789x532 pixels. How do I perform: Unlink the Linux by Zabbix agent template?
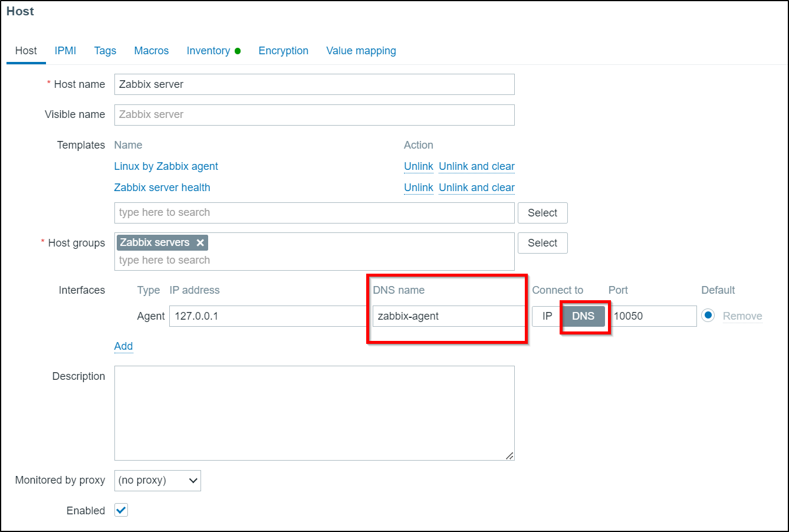[419, 166]
